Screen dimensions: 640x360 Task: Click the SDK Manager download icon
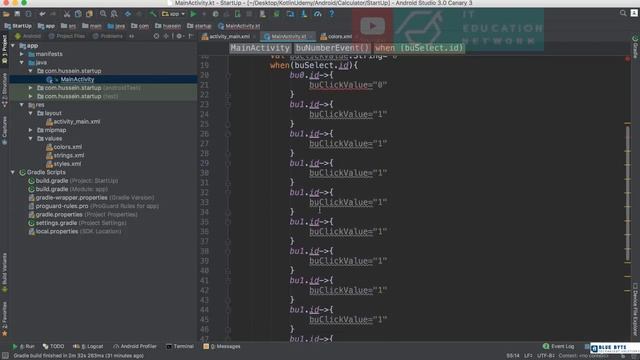pyautogui.click(x=304, y=14)
